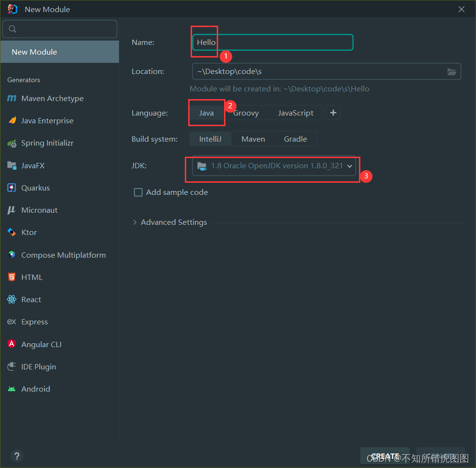
Task: Open the Angular CLI generator
Action: 60,344
